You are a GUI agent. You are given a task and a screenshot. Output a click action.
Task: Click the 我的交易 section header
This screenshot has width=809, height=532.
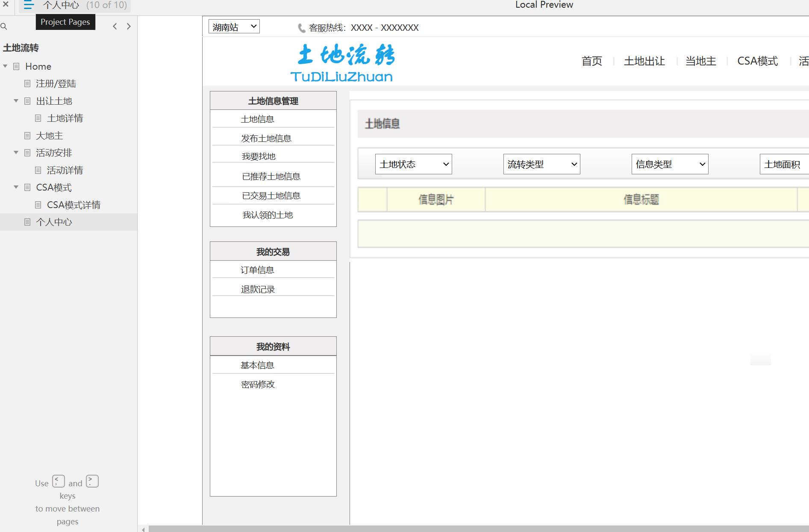pyautogui.click(x=273, y=252)
